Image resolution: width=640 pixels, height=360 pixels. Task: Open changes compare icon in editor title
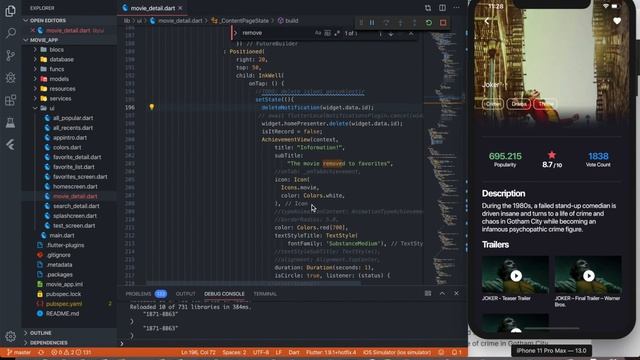[x=428, y=8]
